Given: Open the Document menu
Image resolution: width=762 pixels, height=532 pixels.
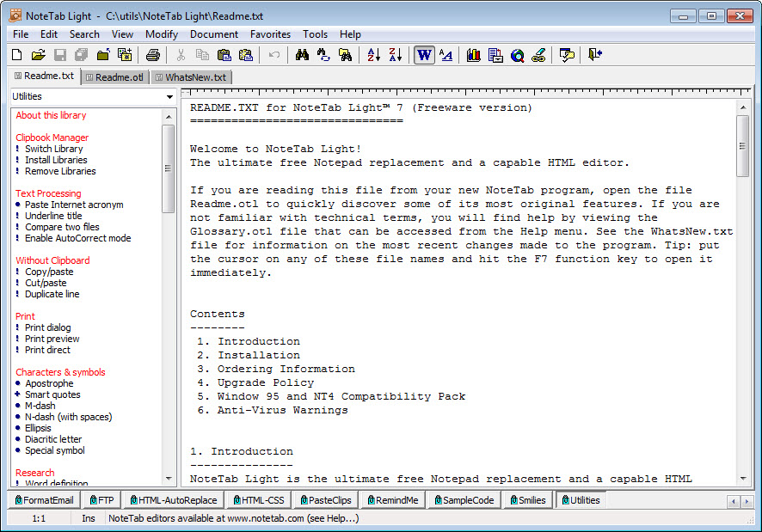Looking at the screenshot, I should click(214, 34).
